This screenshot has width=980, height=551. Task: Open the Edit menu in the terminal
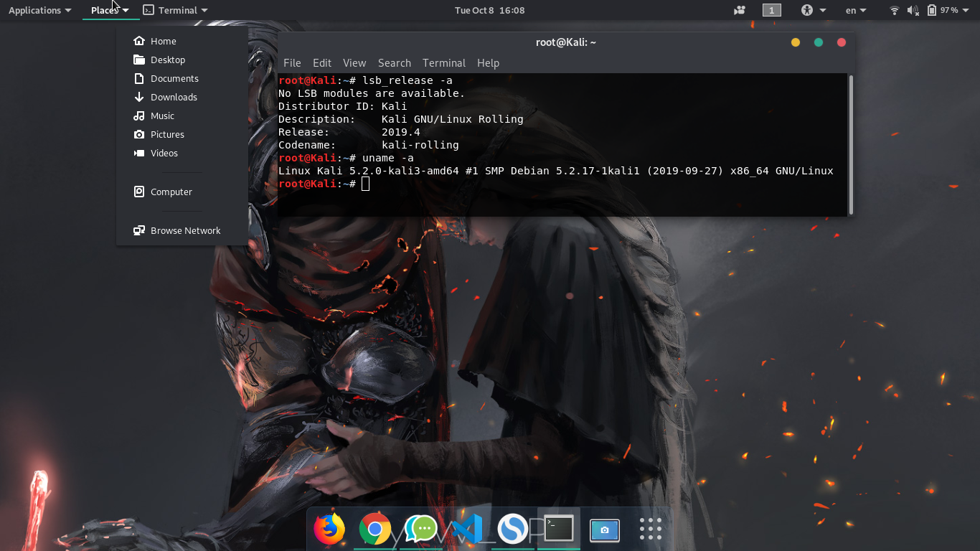322,63
